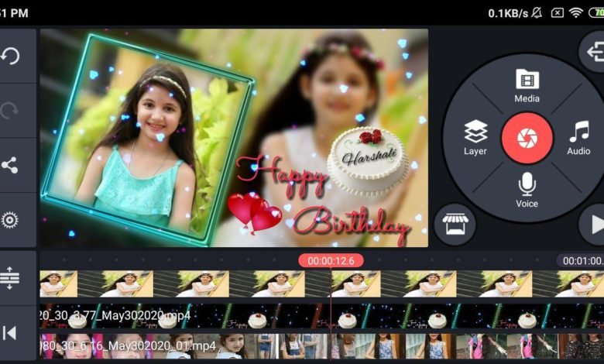This screenshot has width=604, height=364.
Task: Open project settings gear icon
Action: point(11,220)
